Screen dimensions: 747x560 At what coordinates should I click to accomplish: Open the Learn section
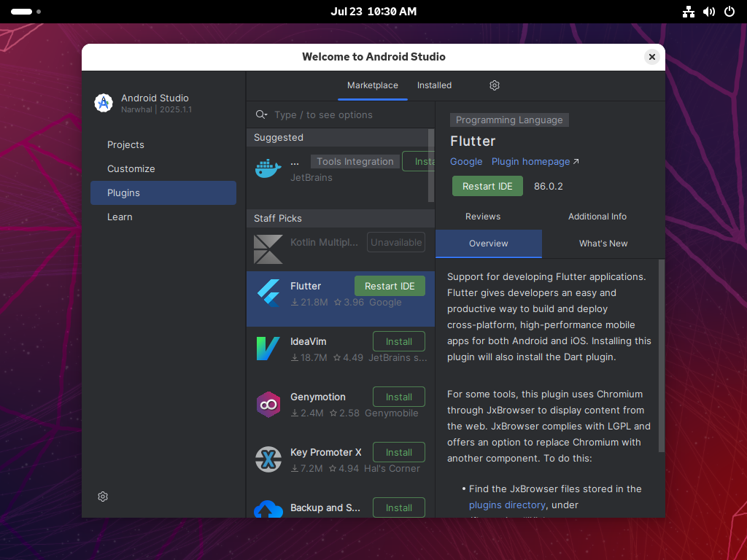point(120,217)
